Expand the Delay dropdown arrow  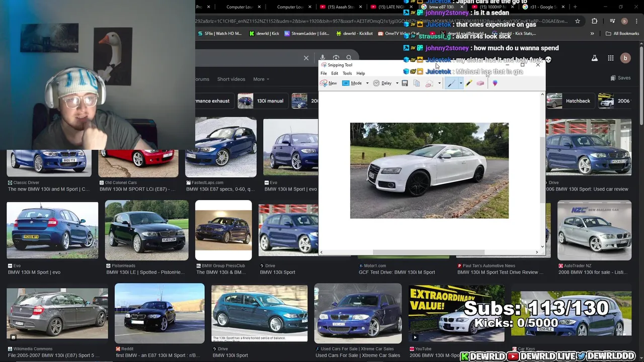(397, 83)
